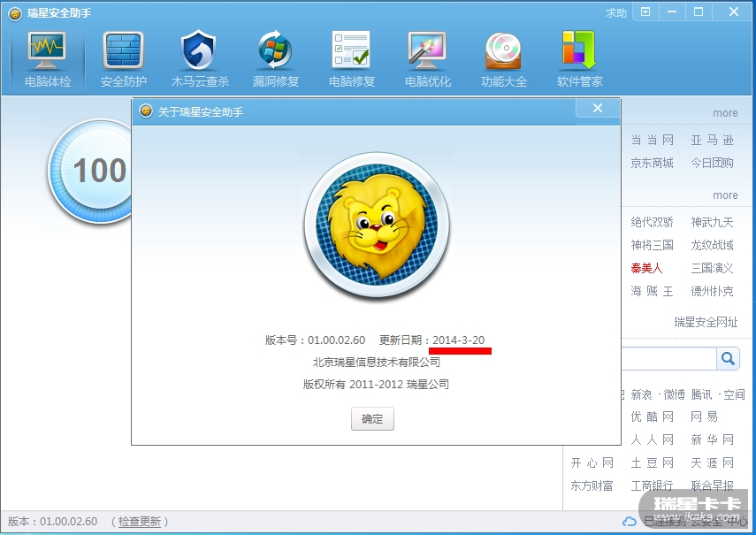The height and width of the screenshot is (535, 756).
Task: Open the 当当网 link
Action: pyautogui.click(x=652, y=140)
